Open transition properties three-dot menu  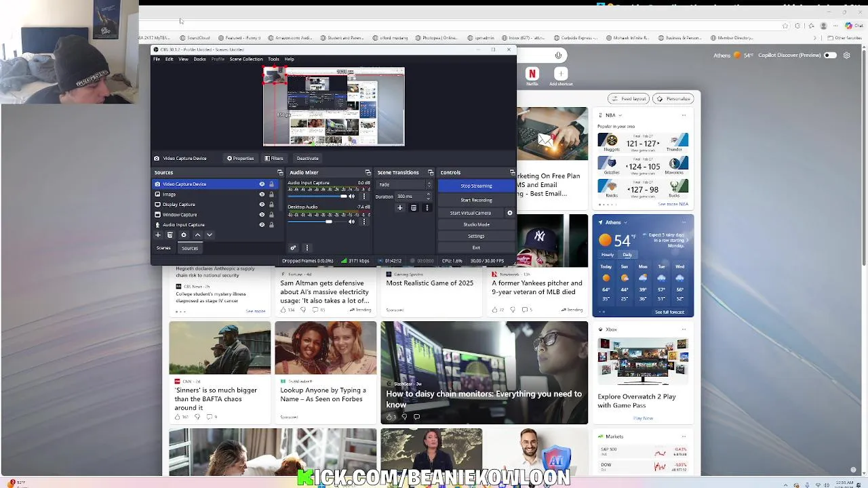(x=427, y=208)
